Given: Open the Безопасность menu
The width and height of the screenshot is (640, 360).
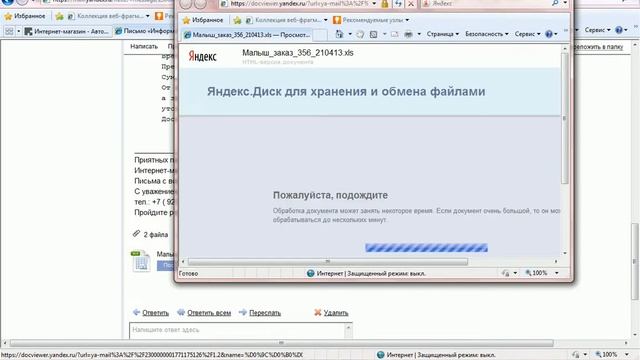Looking at the screenshot, I should [x=487, y=34].
